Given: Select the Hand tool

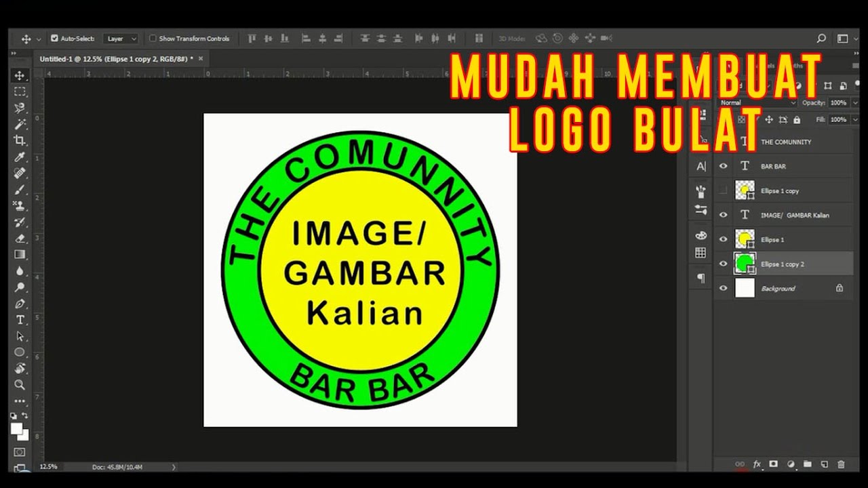Looking at the screenshot, I should 20,368.
